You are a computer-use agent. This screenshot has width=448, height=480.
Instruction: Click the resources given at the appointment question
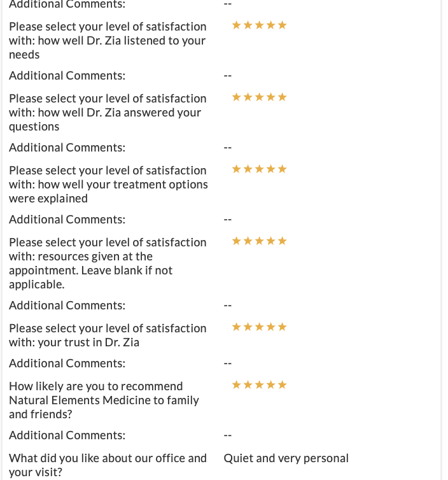point(108,264)
